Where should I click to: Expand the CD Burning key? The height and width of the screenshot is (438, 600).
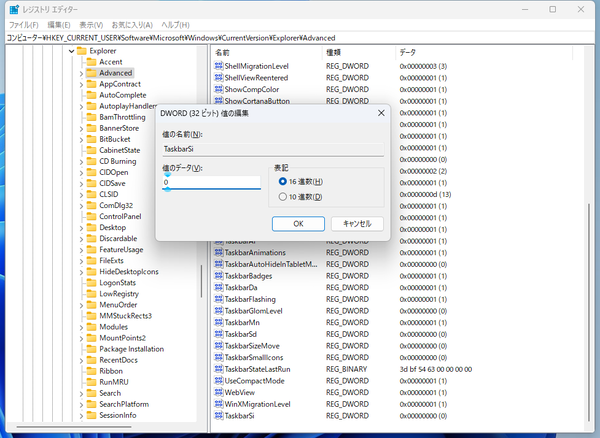(81, 162)
